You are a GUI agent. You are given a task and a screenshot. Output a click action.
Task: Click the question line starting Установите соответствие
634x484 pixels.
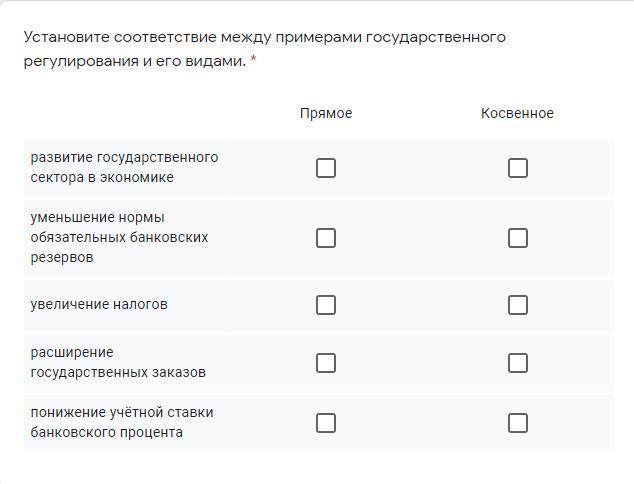click(265, 37)
